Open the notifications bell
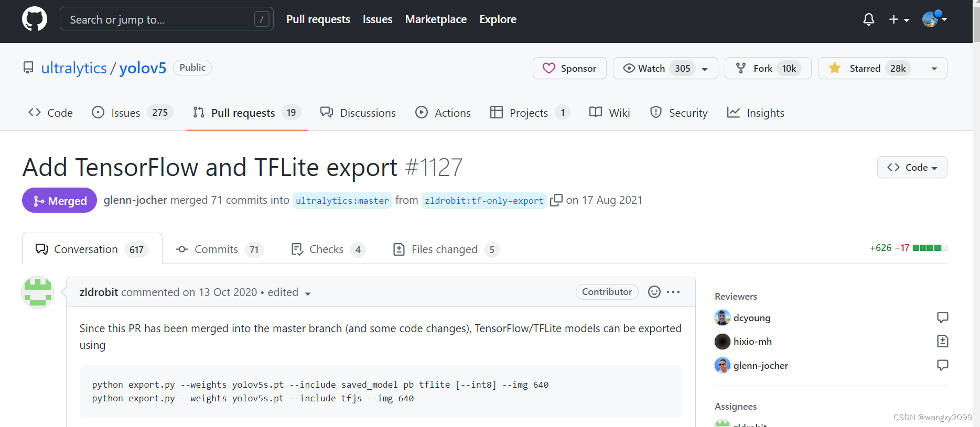Viewport: 980px width, 427px height. [x=869, y=19]
